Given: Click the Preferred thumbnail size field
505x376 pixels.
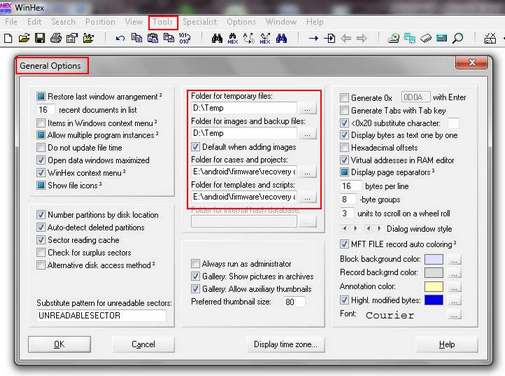Looking at the screenshot, I should pyautogui.click(x=293, y=302).
